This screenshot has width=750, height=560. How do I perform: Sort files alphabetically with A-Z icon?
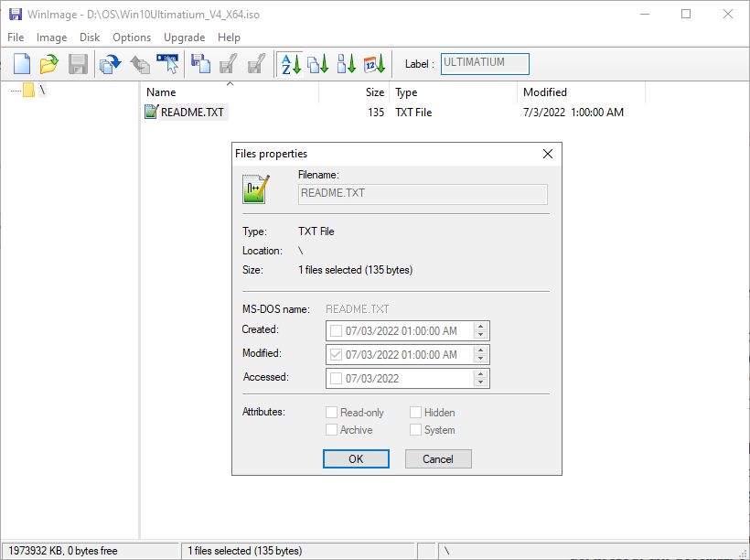click(290, 64)
